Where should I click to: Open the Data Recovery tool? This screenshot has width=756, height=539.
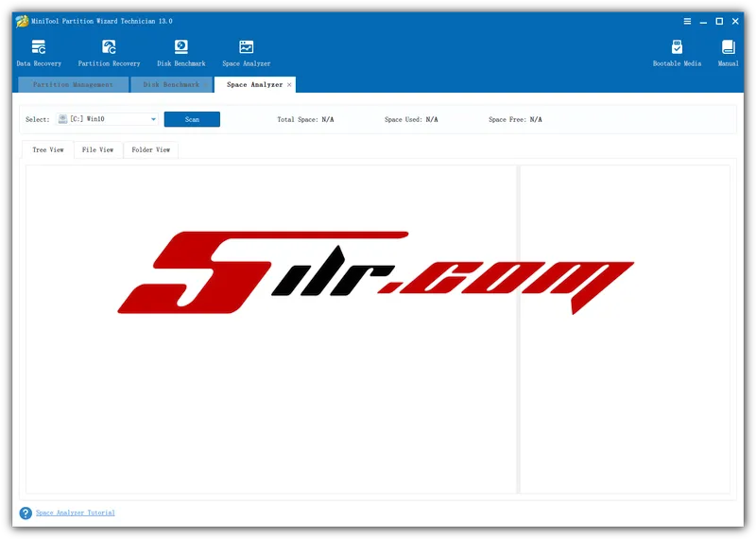39,53
